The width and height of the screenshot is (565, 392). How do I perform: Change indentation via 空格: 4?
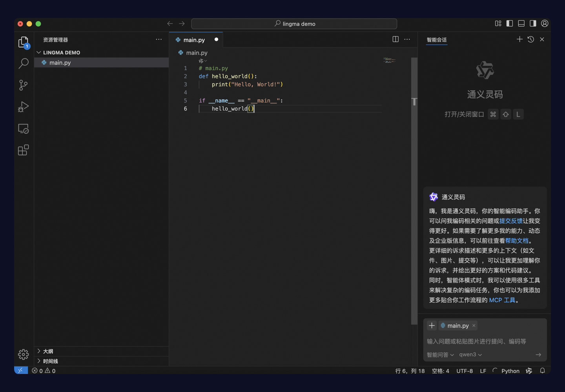click(440, 370)
